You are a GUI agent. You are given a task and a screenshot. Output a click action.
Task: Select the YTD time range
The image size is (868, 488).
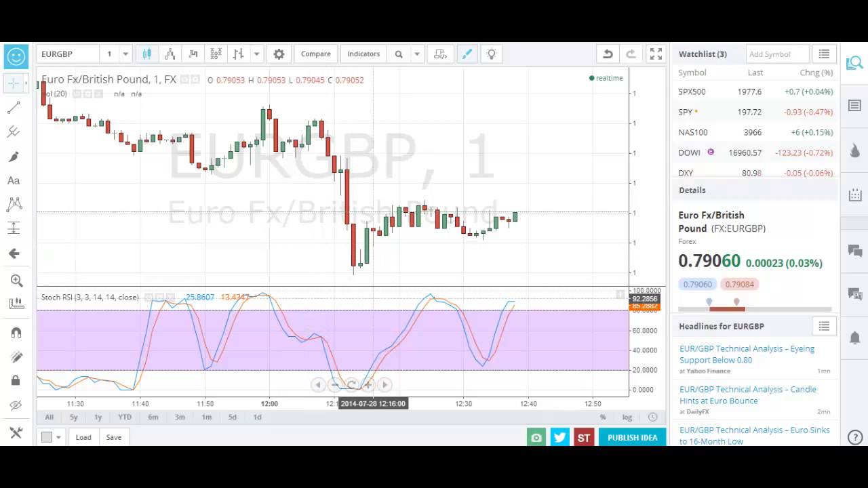point(125,418)
